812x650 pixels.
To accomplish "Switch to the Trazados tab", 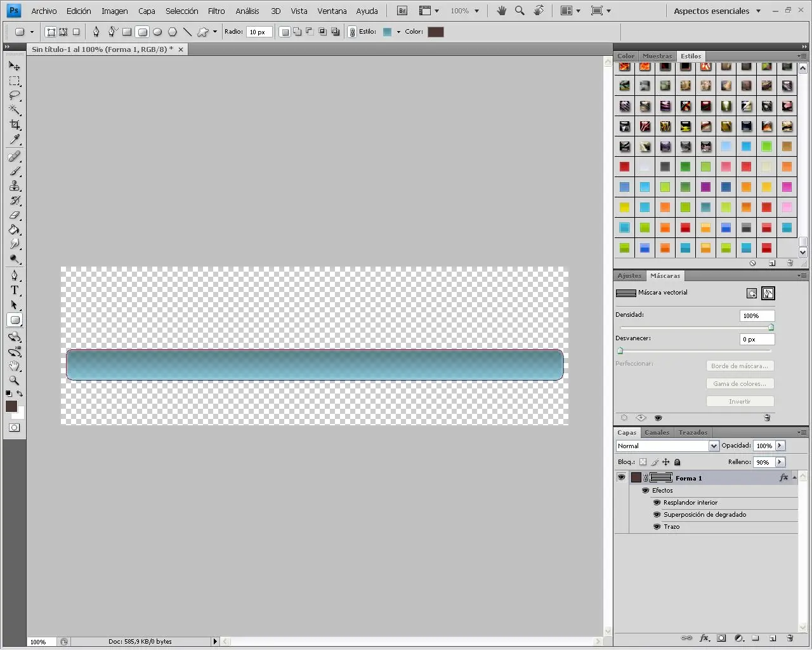I will pyautogui.click(x=693, y=432).
